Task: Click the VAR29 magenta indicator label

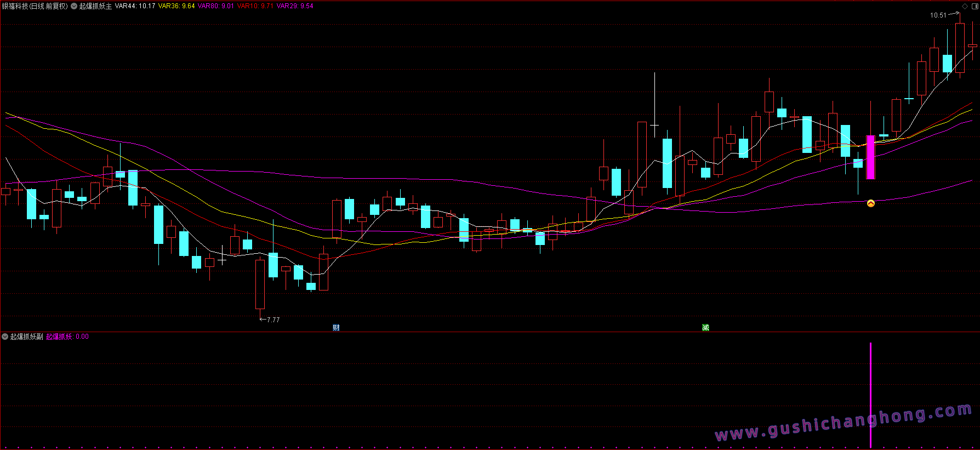Action: pyautogui.click(x=295, y=6)
